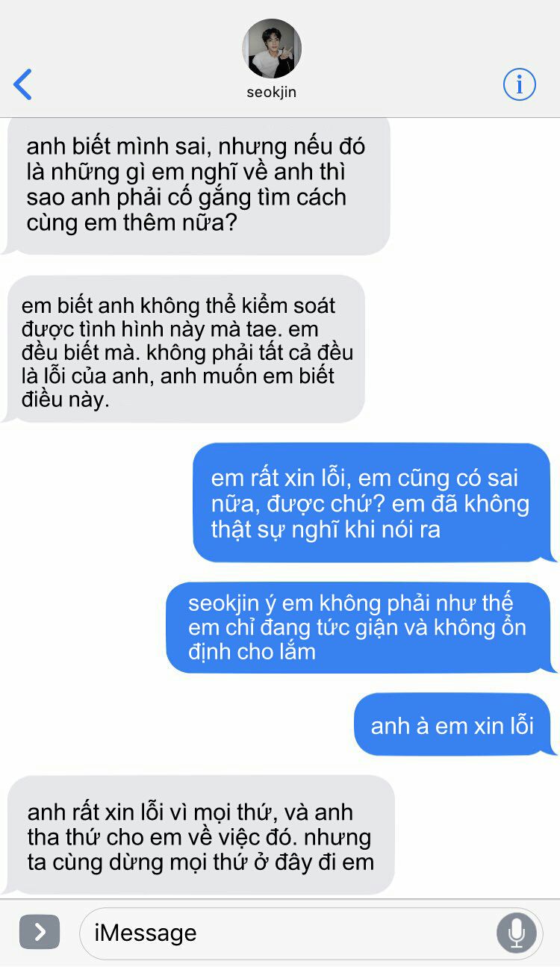Tap the blue 'em rất xin lỗi' bubble
Image resolution: width=560 pixels, height=967 pixels.
click(374, 503)
